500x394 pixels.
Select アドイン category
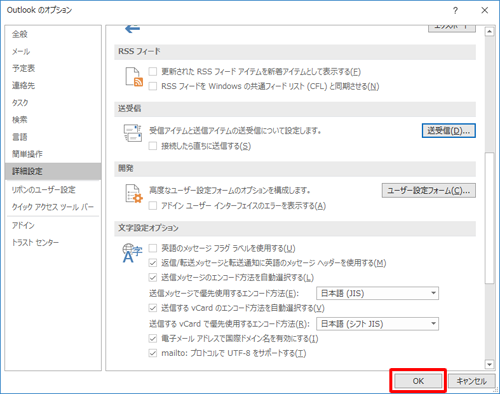coord(53,225)
